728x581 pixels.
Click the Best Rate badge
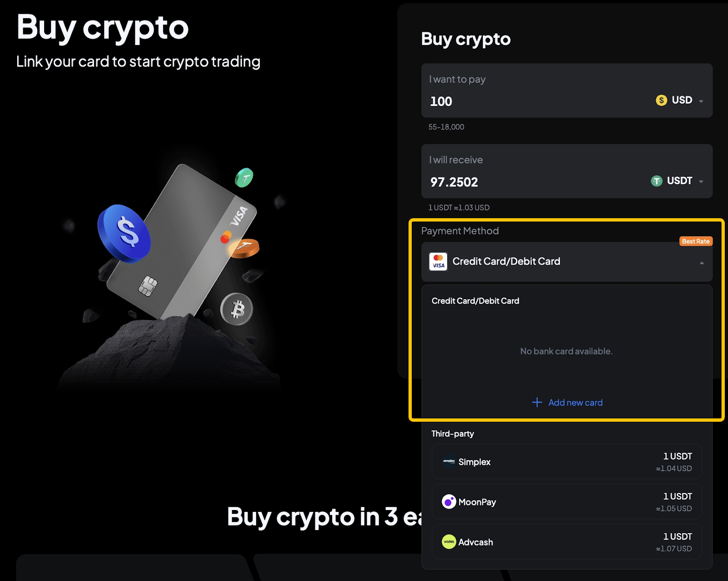pyautogui.click(x=696, y=241)
